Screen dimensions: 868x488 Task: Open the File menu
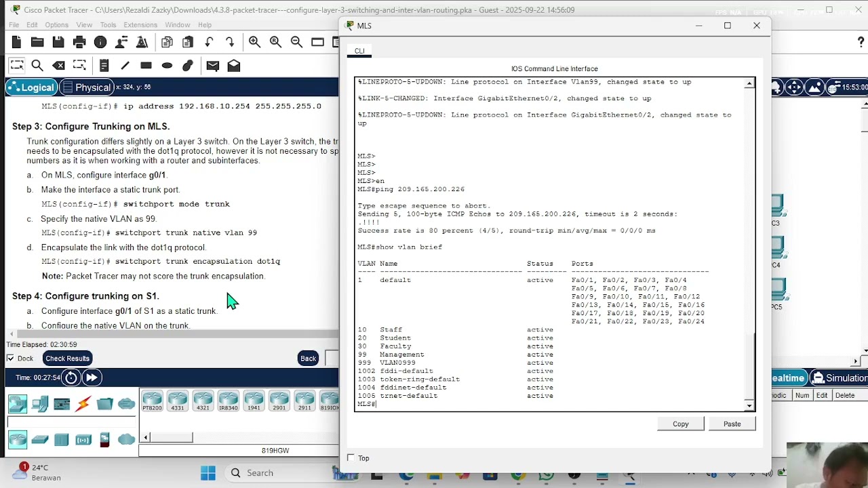[x=14, y=25]
